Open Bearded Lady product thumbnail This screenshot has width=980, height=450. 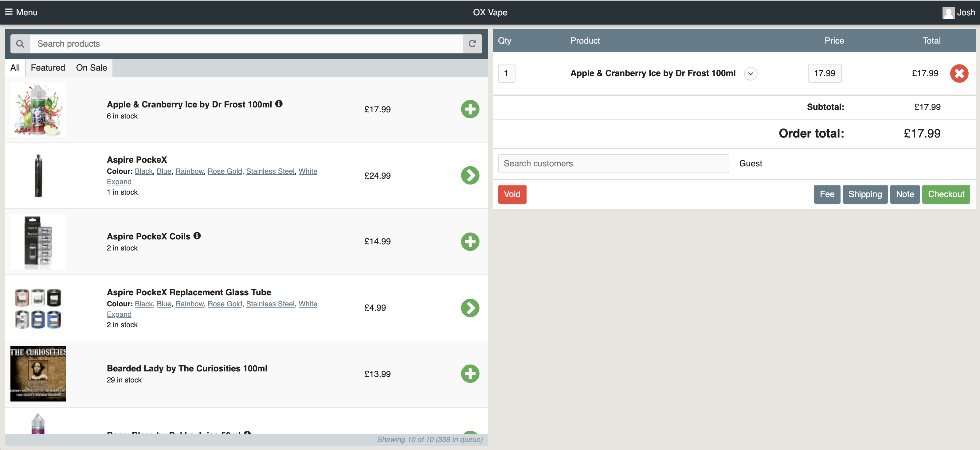pos(38,374)
